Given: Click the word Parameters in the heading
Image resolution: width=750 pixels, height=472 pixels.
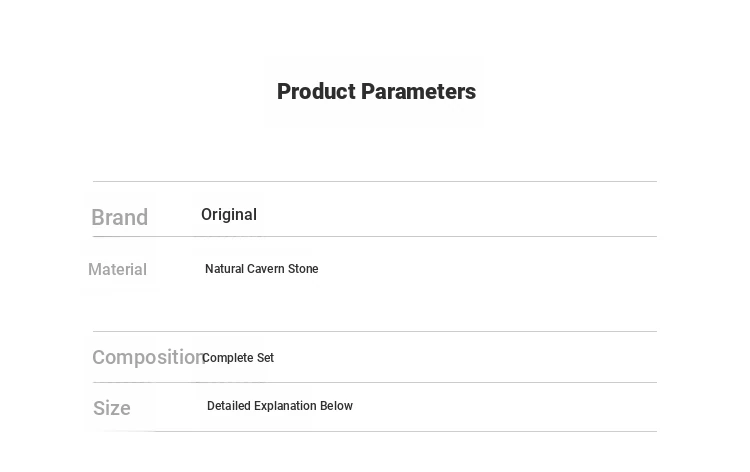Looking at the screenshot, I should (419, 91).
